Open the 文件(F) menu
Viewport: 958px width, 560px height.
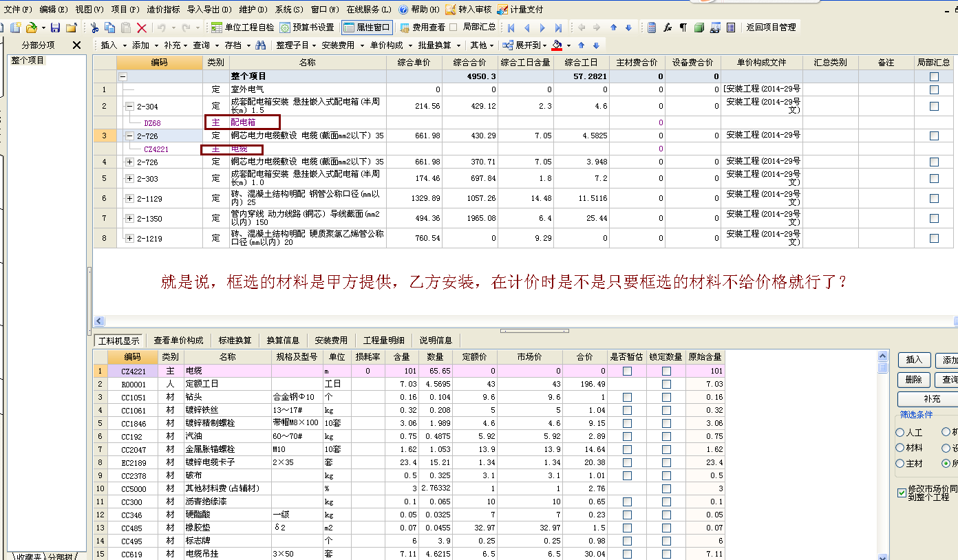[x=18, y=10]
